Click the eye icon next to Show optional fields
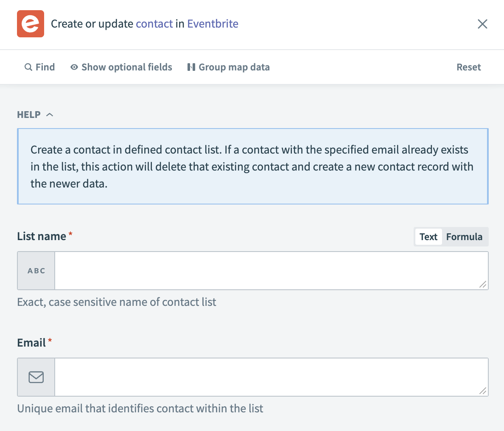This screenshot has width=504, height=431. click(74, 67)
